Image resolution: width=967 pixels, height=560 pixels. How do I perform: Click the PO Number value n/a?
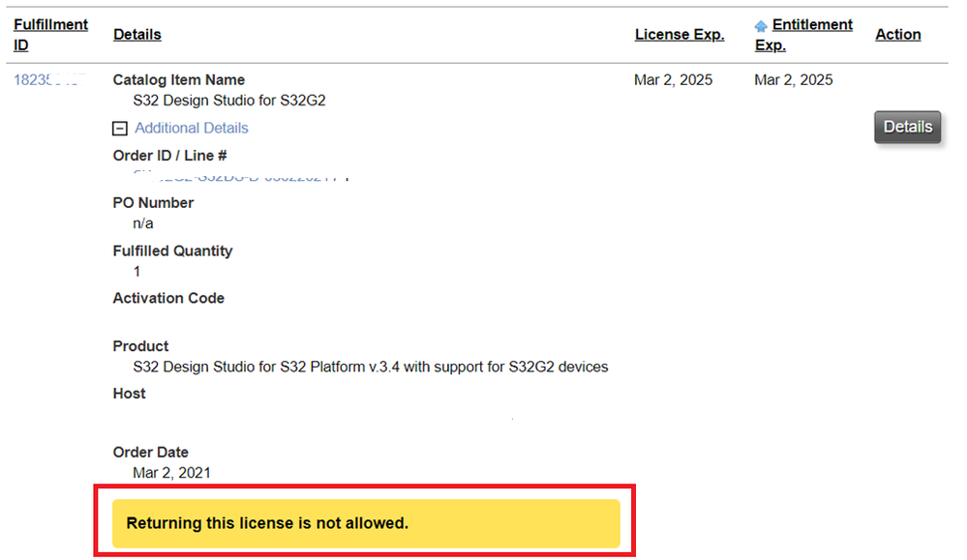pyautogui.click(x=143, y=223)
